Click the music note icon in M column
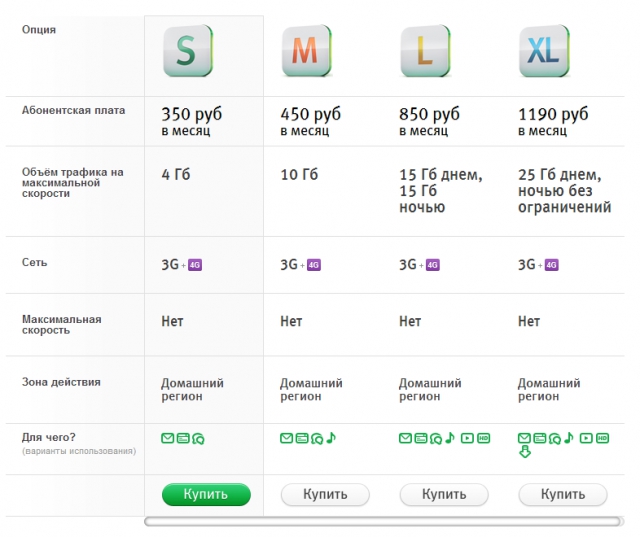The image size is (640, 537). [x=331, y=438]
